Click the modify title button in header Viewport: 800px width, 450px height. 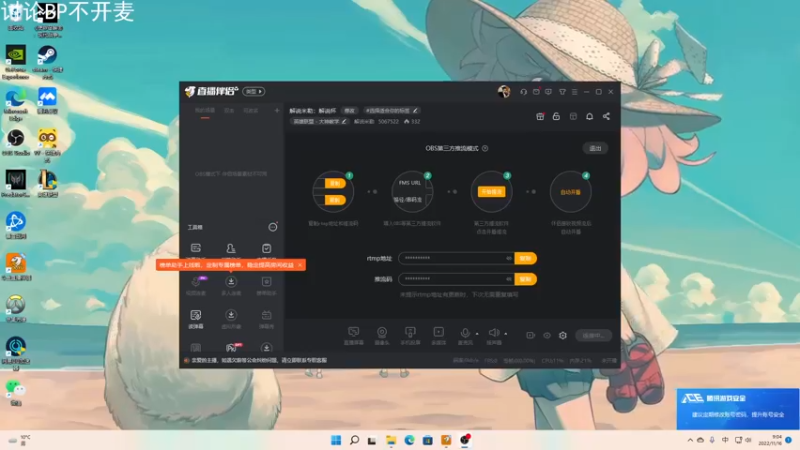(349, 110)
